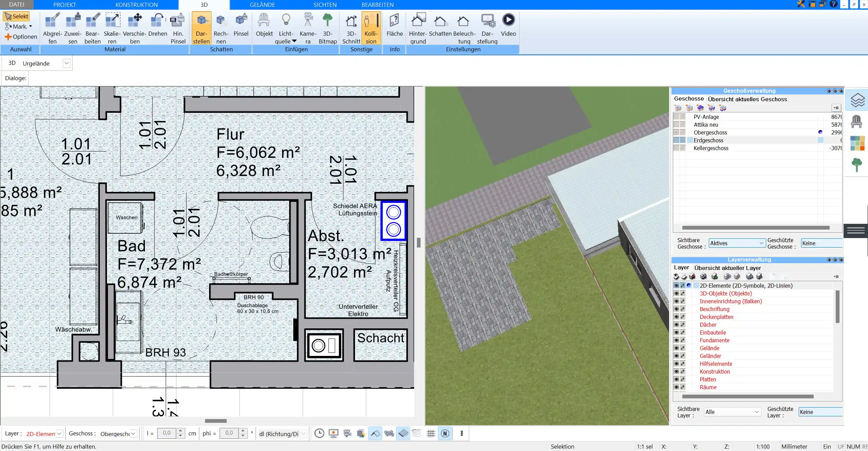Screen dimensions: 868x451
Task: Hide the Gelände layer
Action: [x=676, y=348]
